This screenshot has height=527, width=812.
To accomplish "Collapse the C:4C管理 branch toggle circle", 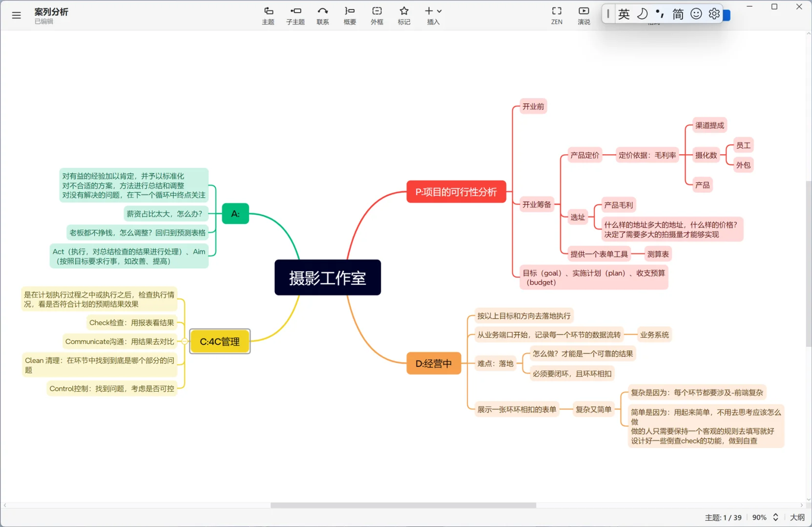I will [185, 342].
